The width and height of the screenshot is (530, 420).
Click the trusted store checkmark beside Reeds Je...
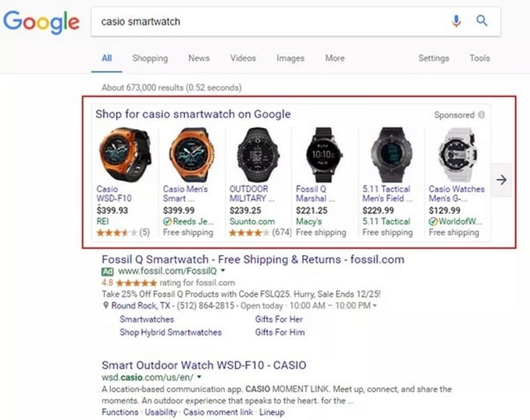[x=168, y=221]
